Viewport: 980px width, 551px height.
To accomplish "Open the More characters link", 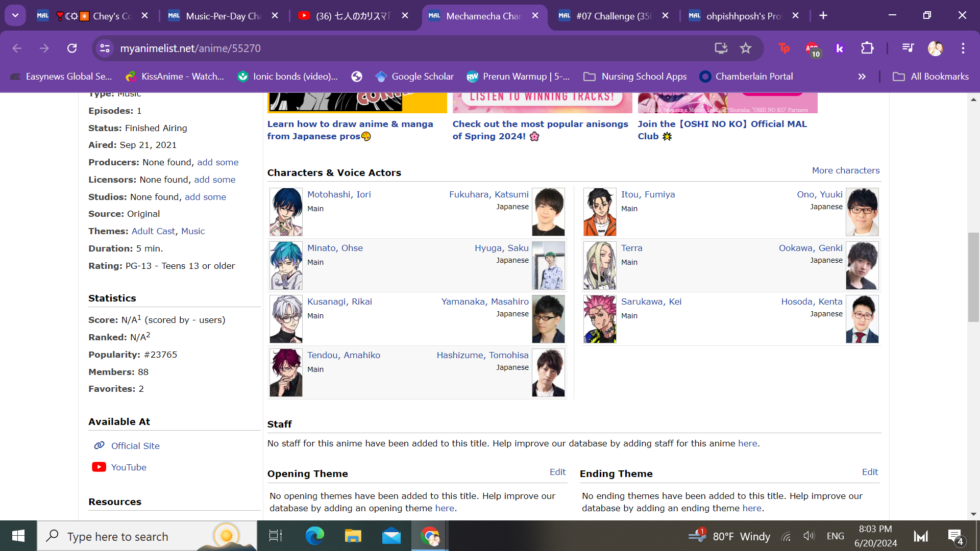I will (845, 170).
